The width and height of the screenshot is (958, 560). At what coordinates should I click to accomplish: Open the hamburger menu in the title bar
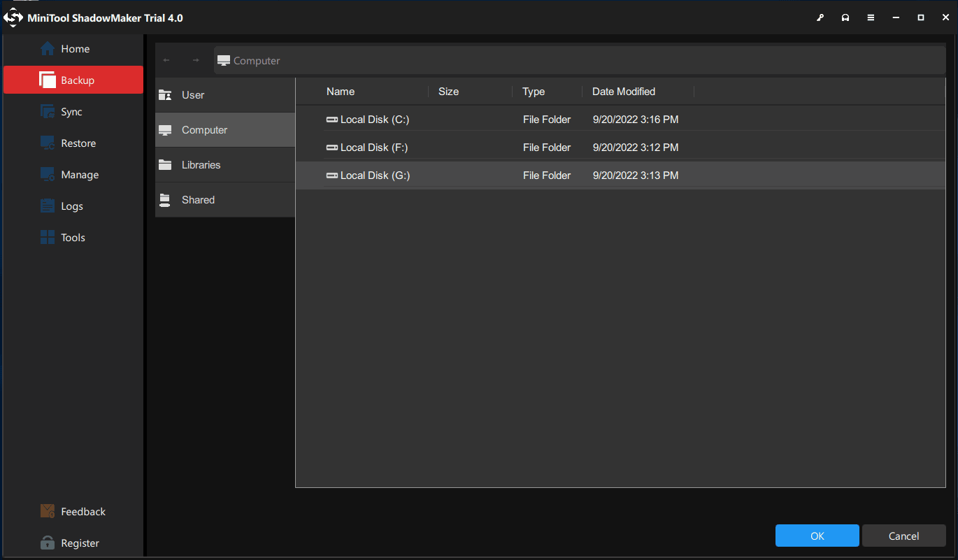[871, 17]
